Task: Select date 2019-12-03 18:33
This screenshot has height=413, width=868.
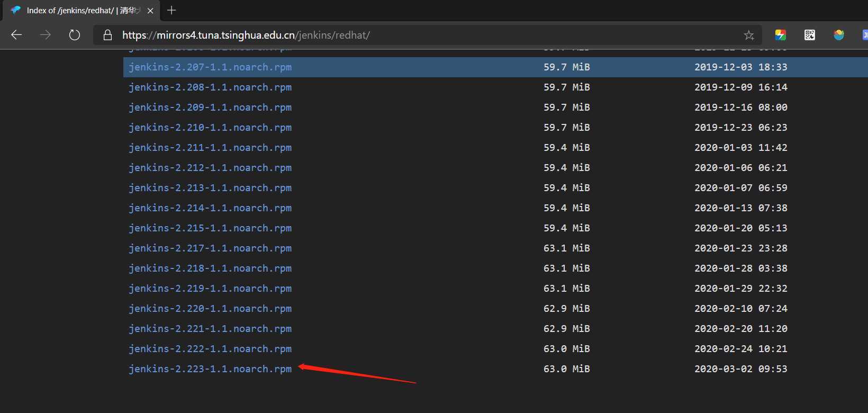Action: coord(741,67)
